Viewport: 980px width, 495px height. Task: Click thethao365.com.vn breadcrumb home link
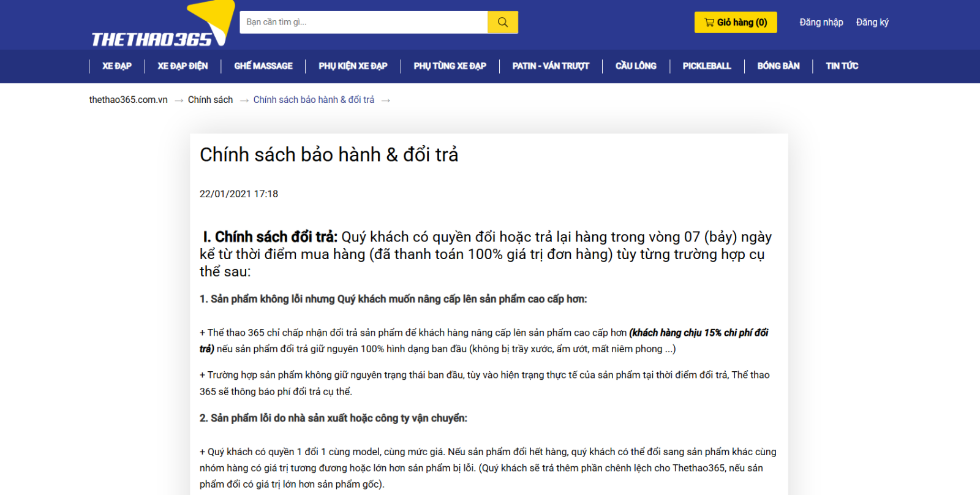click(x=128, y=100)
